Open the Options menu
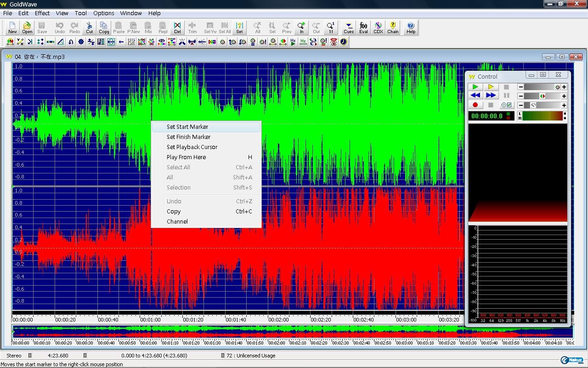This screenshot has height=368, width=588. (x=104, y=13)
